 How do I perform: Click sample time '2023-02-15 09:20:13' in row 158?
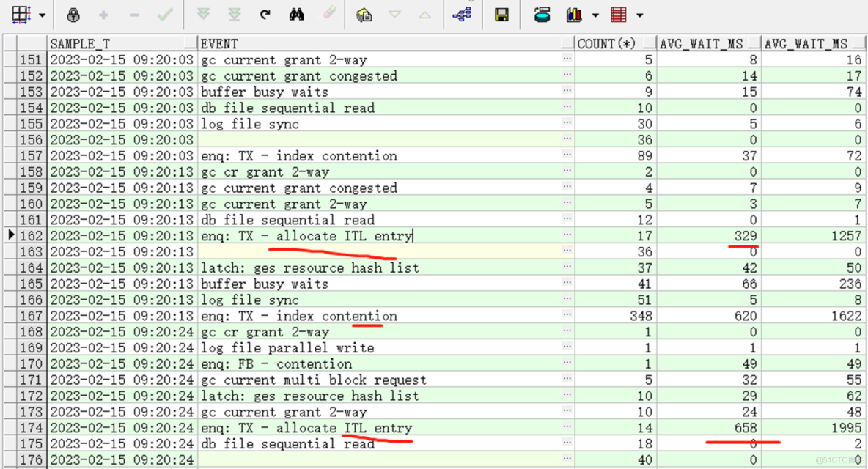click(x=122, y=172)
